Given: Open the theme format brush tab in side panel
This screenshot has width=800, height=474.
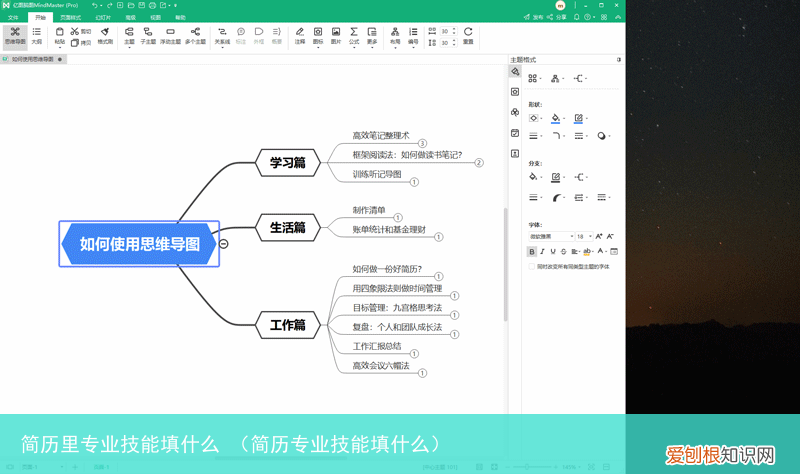Looking at the screenshot, I should pyautogui.click(x=515, y=72).
